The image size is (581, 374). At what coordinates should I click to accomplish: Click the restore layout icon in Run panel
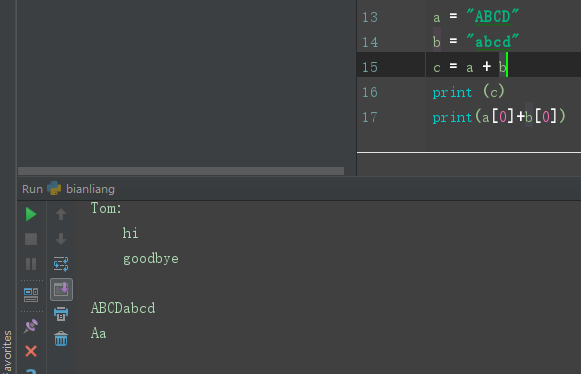pos(31,295)
